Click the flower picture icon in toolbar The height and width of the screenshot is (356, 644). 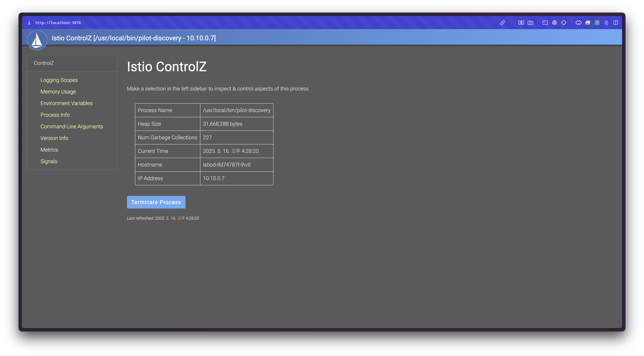pyautogui.click(x=521, y=23)
